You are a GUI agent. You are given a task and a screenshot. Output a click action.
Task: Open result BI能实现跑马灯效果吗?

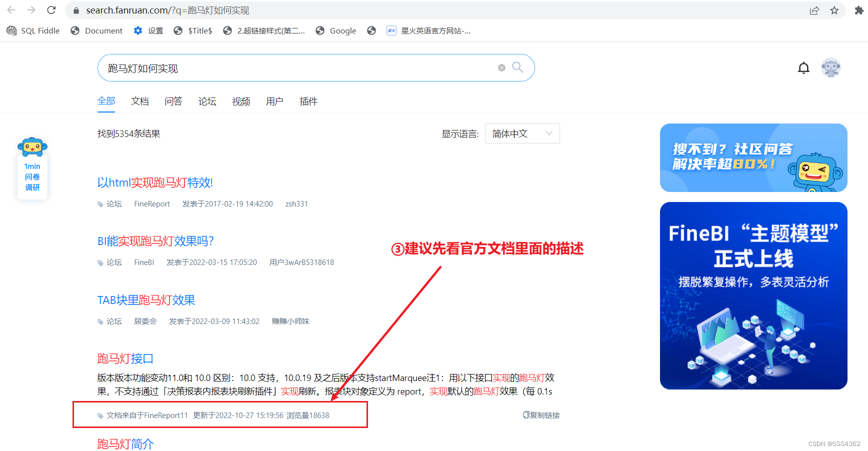point(155,241)
